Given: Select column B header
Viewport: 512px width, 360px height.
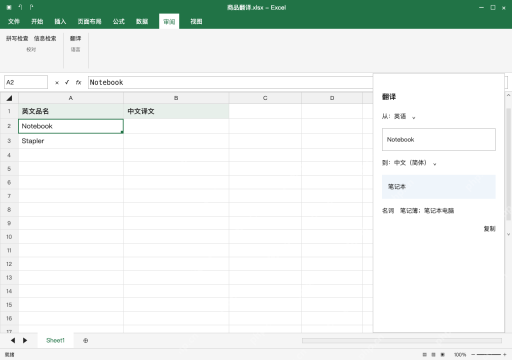Looking at the screenshot, I should [176, 98].
